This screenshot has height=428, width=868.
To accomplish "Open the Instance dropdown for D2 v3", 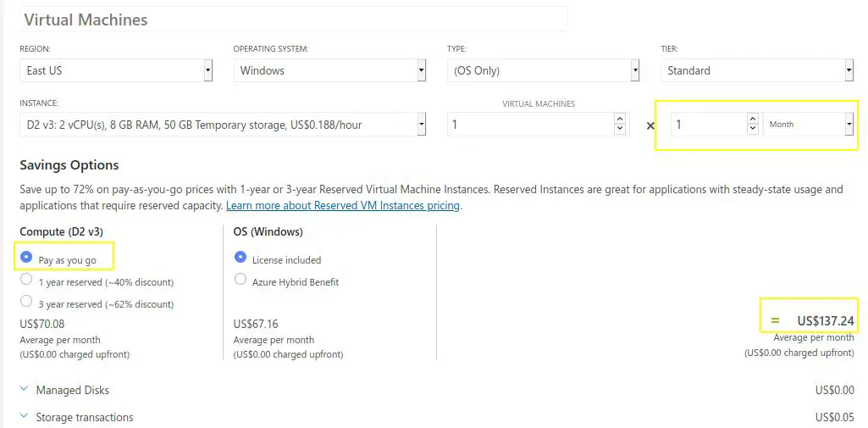I will (223, 124).
